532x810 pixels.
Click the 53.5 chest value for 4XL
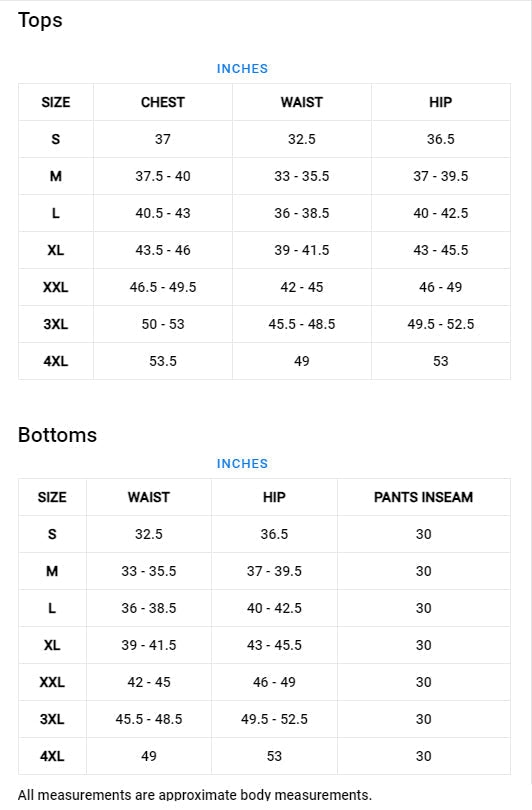(x=163, y=361)
